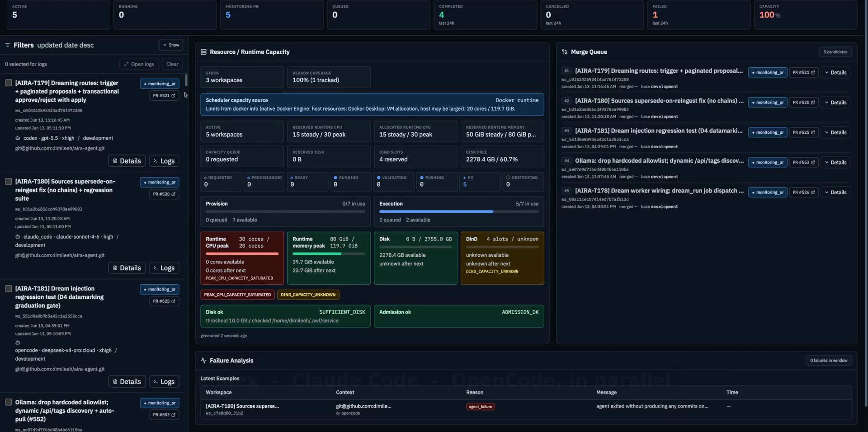Expand Details for merge queue item #1 AIRA-T179

[835, 72]
